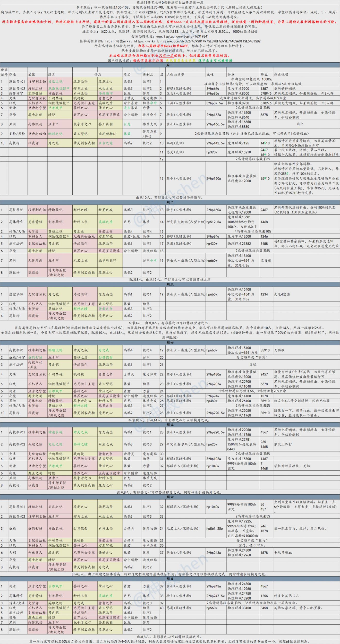Click the pink legend text 粉色背景表示红装
The image size is (340, 644).
pyautogui.click(x=148, y=60)
